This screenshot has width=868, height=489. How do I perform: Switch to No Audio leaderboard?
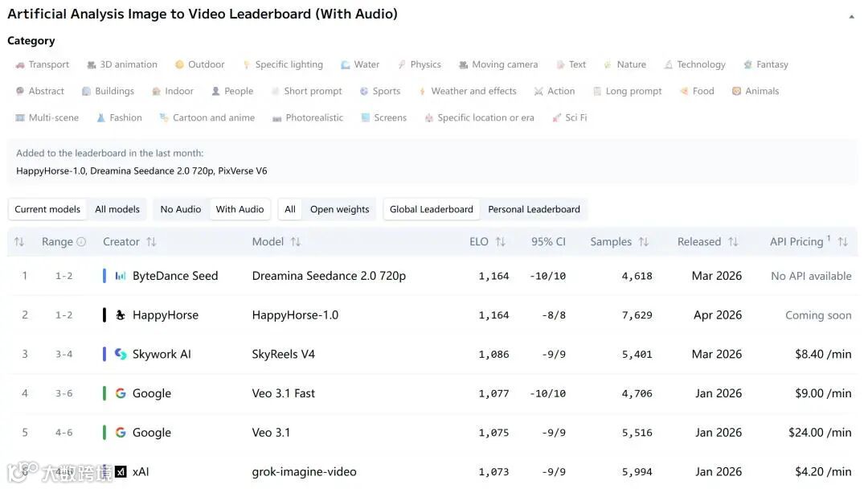click(x=180, y=209)
